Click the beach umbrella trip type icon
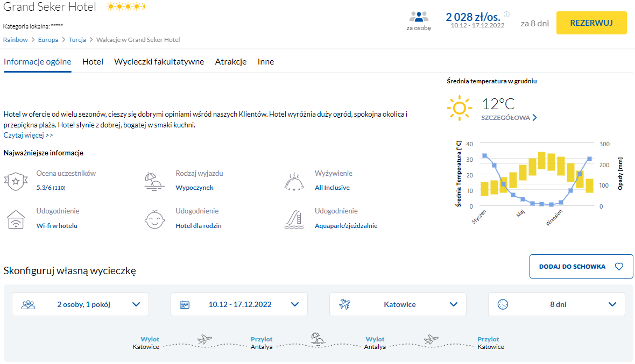This screenshot has height=364, width=635. 154,181
